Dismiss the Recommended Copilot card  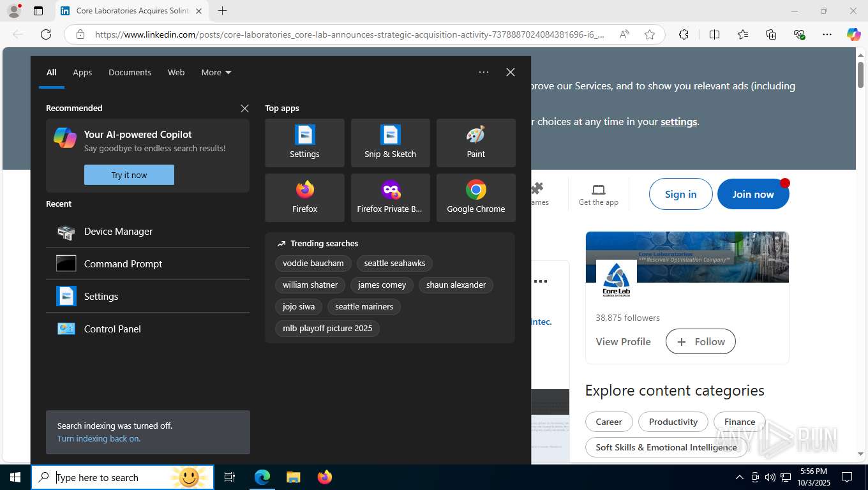tap(244, 108)
